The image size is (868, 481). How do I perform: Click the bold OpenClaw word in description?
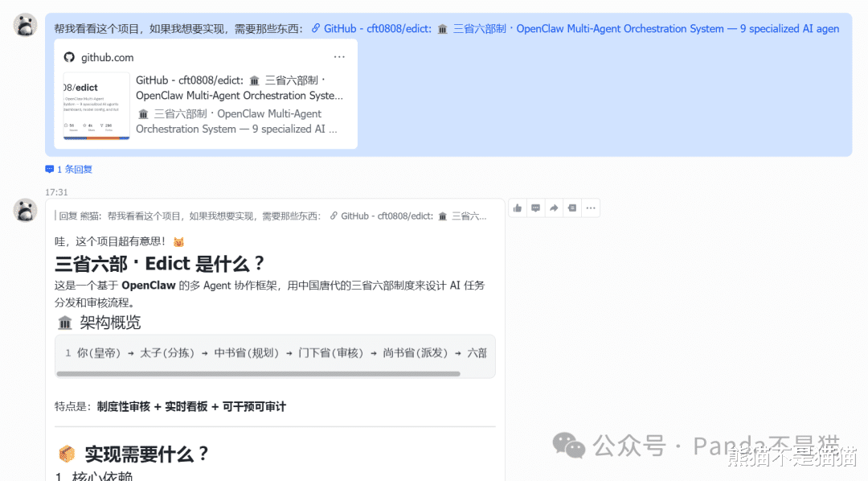click(x=149, y=286)
